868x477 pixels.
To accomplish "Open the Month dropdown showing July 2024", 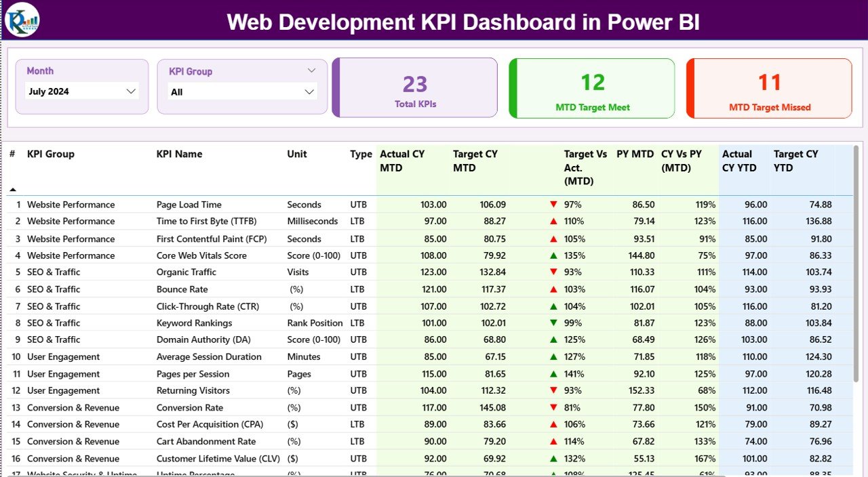I will point(131,91).
